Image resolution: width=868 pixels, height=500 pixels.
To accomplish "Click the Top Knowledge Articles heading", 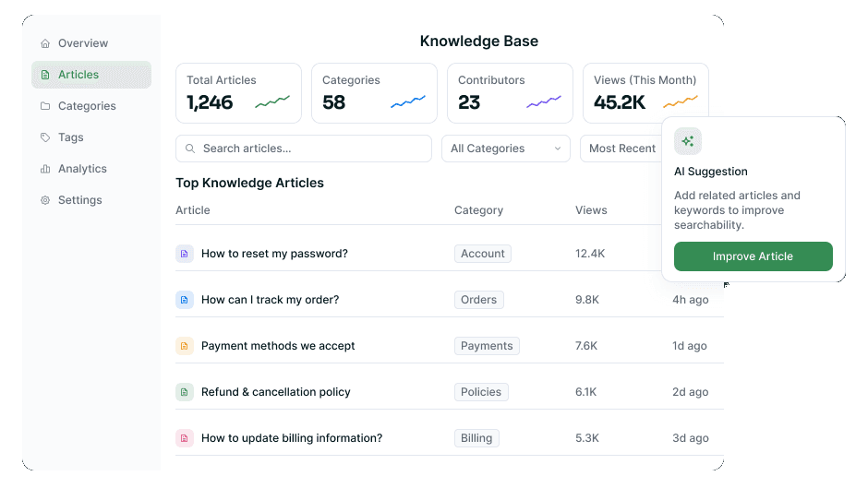I will (x=249, y=183).
